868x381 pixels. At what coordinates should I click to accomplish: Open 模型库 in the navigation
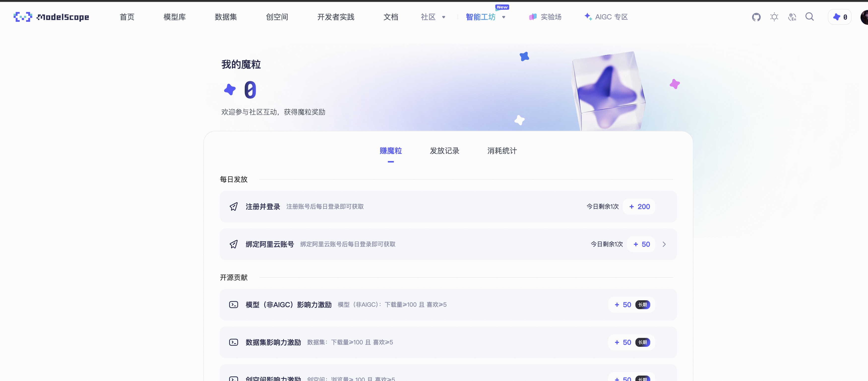[x=175, y=17]
